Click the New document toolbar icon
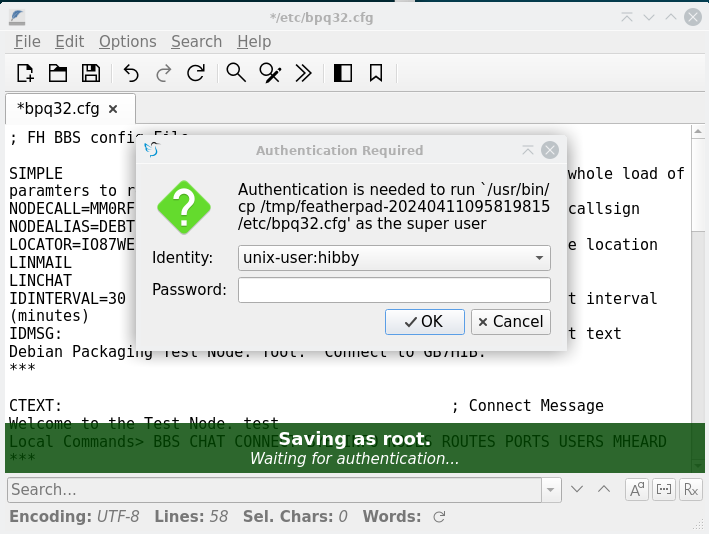 [26, 72]
